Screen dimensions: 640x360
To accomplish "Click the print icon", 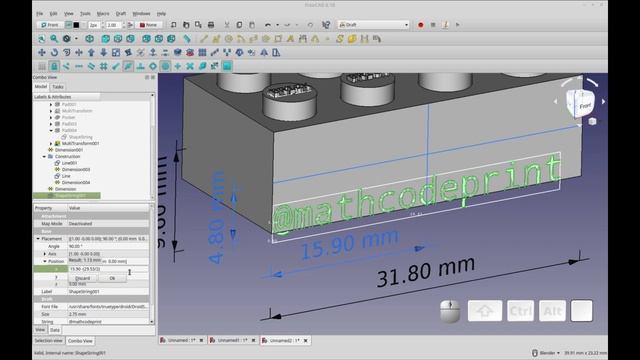I will point(211,25).
